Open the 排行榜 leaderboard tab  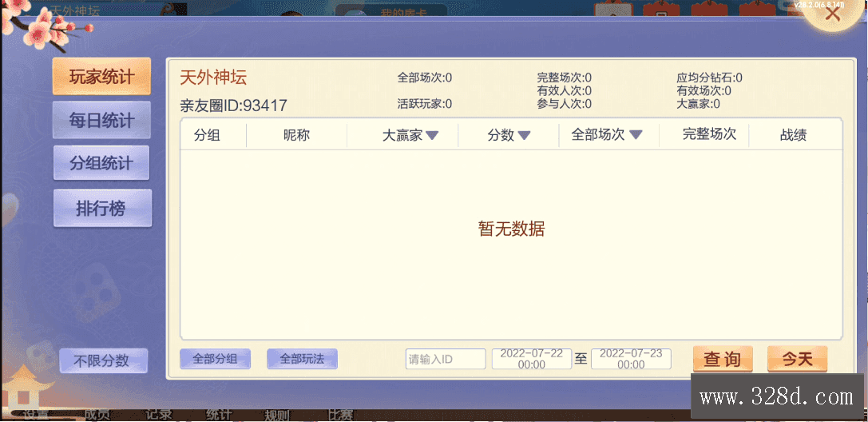[x=101, y=209]
